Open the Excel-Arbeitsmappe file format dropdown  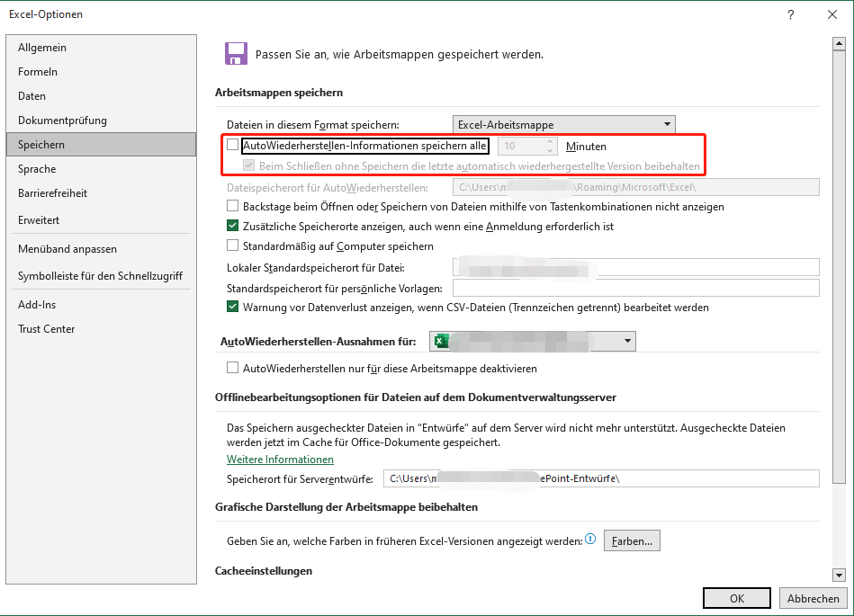[x=667, y=124]
